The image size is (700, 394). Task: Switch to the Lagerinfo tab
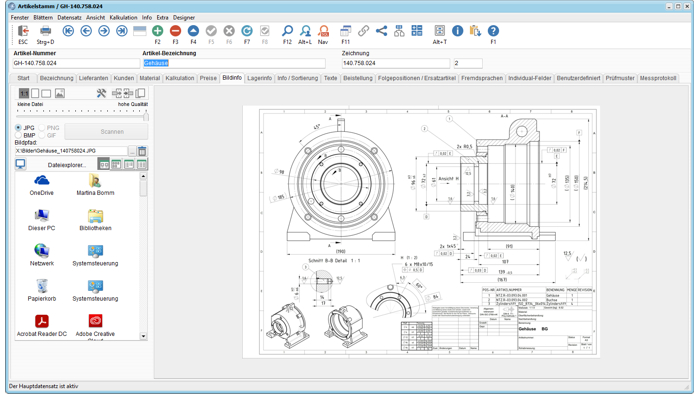pos(259,78)
